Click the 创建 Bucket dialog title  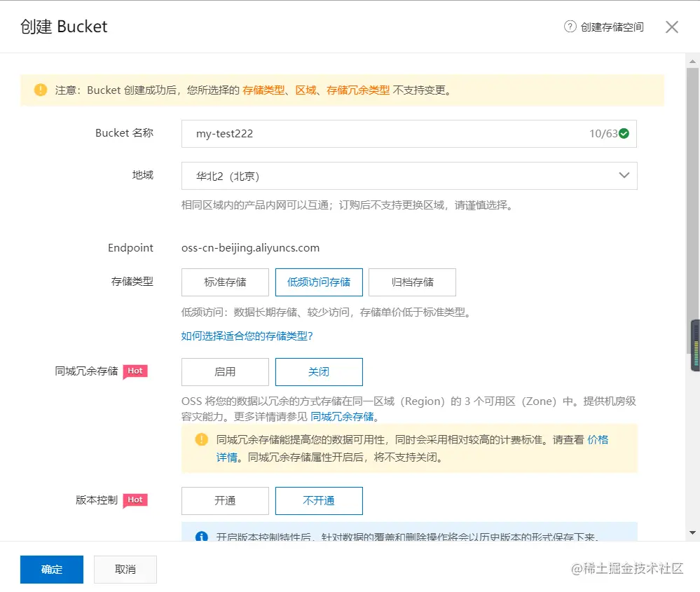tap(64, 27)
